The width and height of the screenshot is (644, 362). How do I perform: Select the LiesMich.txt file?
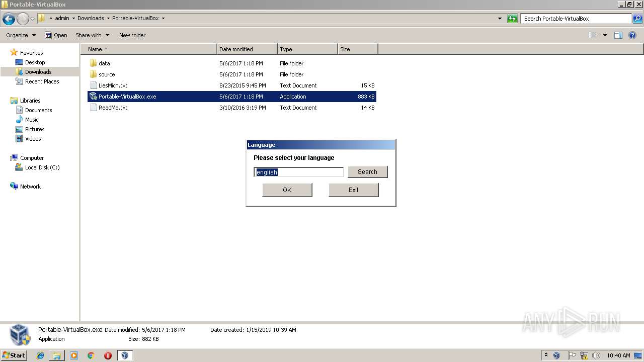(x=232, y=85)
